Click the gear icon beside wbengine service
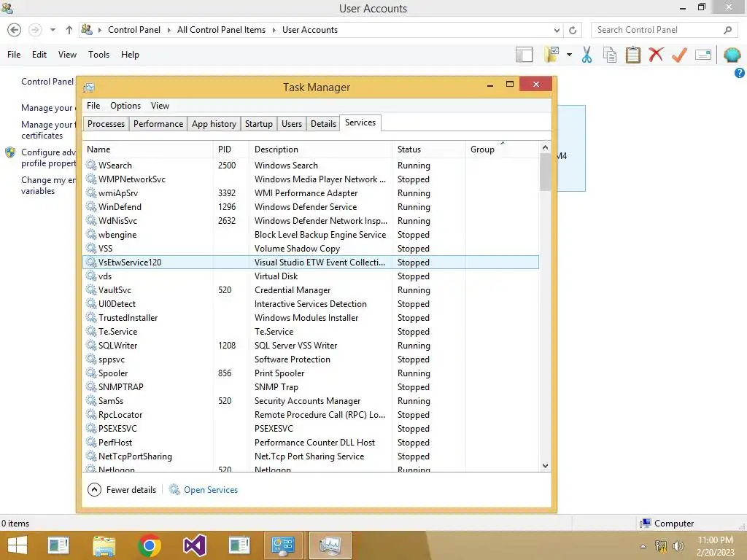The width and height of the screenshot is (747, 560). [91, 234]
